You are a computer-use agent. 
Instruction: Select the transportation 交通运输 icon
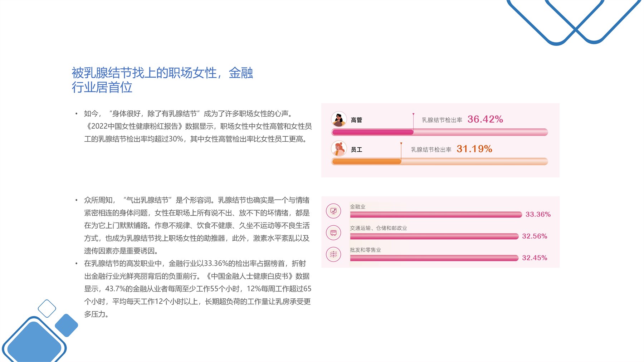click(x=333, y=233)
